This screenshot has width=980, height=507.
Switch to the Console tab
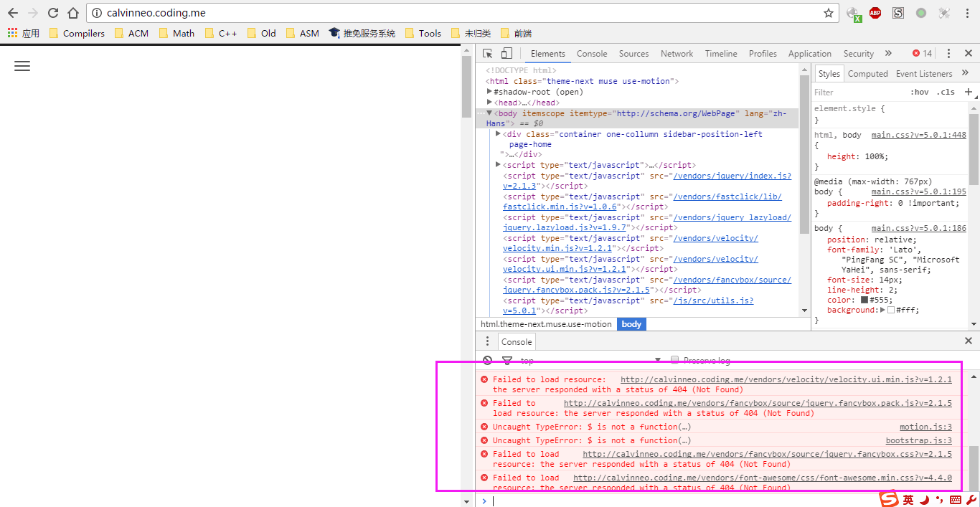pos(592,54)
